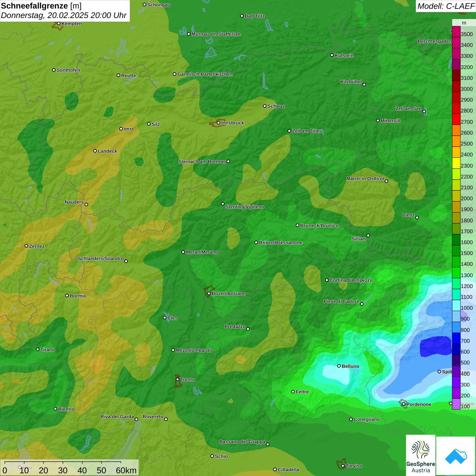The image size is (476, 476).
Task: Click the Belluno city marker dot
Action: pyautogui.click(x=339, y=366)
